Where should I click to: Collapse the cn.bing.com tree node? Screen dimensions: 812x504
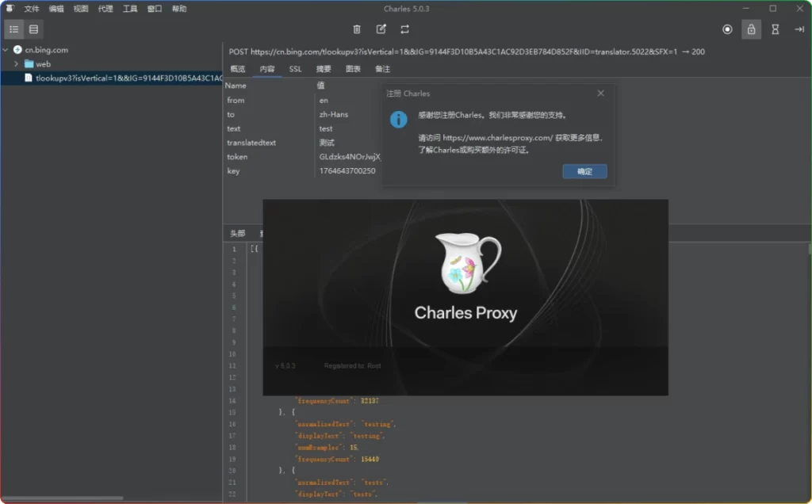[6, 49]
